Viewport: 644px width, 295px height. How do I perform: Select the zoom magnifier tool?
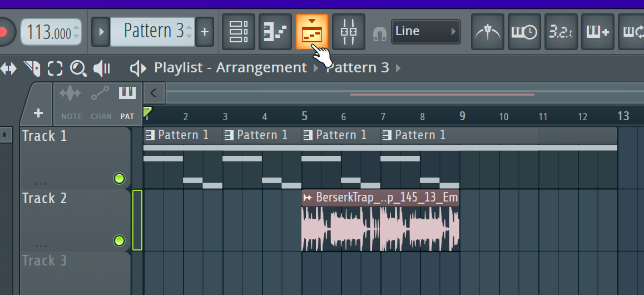pos(78,68)
